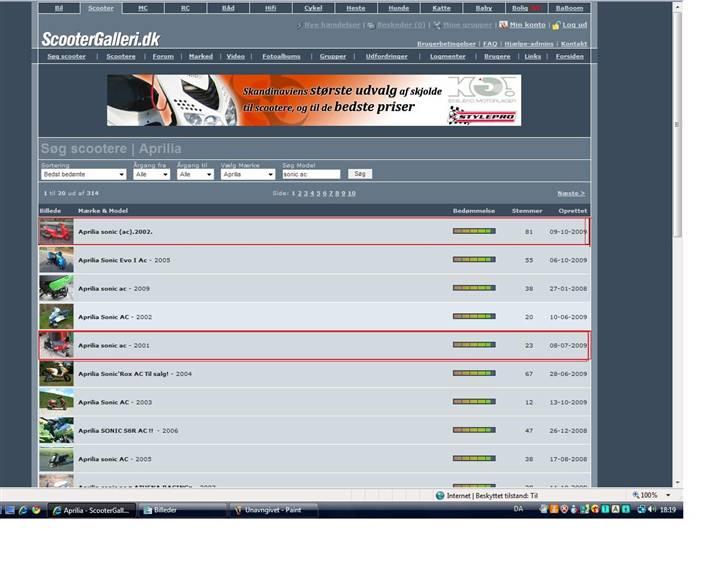Click the Min konto profile icon
The height and width of the screenshot is (582, 728).
coord(503,25)
